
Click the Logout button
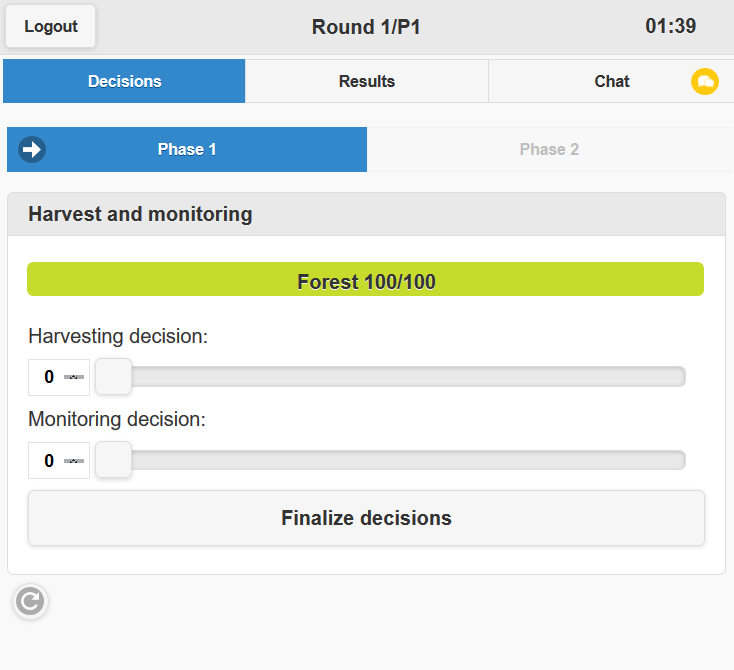[x=51, y=27]
